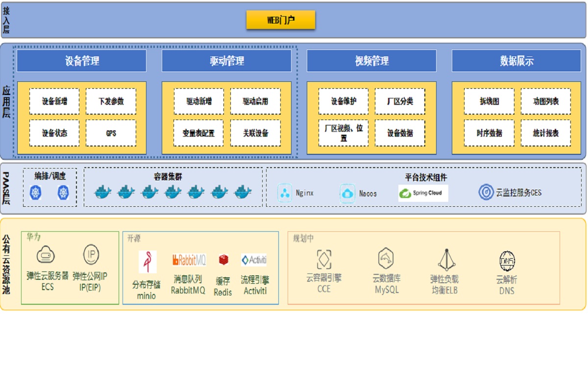Select the 统计报表 box
The height and width of the screenshot is (392, 588).
point(545,133)
